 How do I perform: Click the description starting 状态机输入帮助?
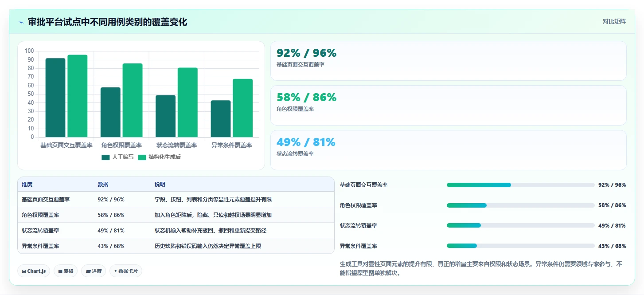point(211,231)
